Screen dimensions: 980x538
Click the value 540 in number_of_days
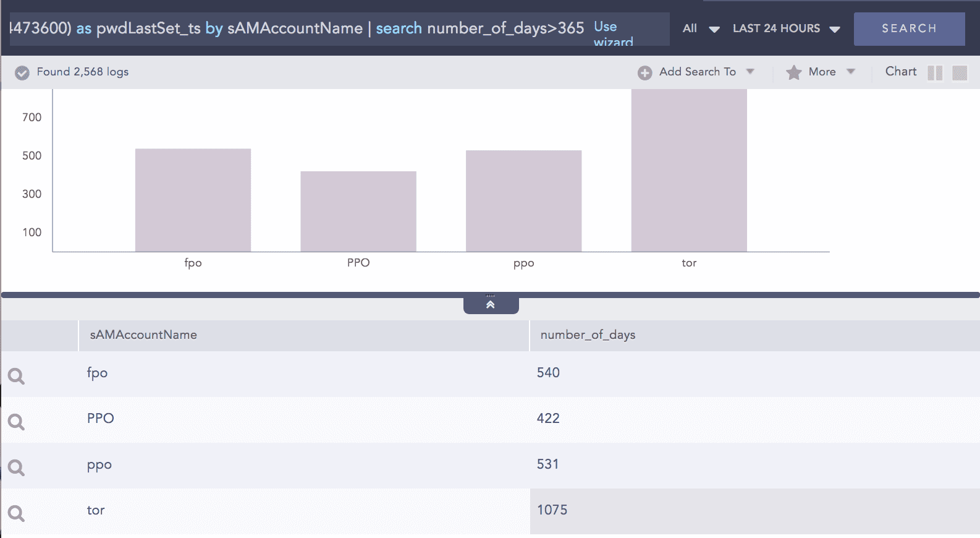pyautogui.click(x=548, y=373)
